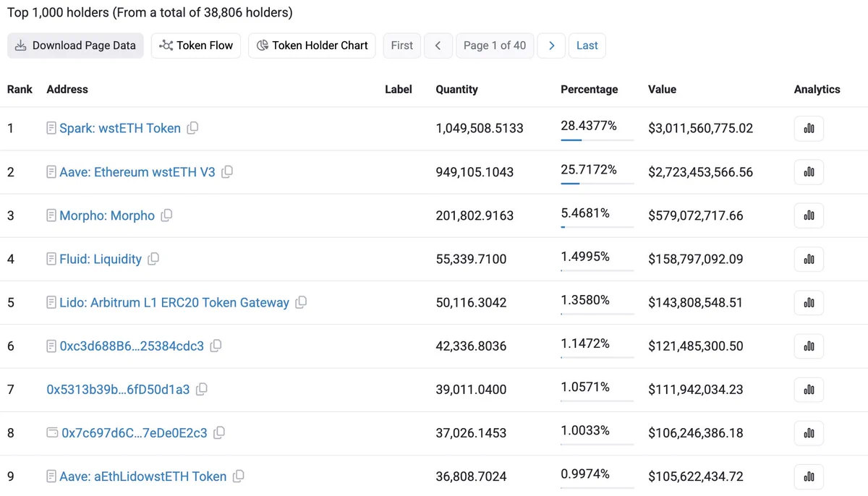Open Spark: wstETH Token address link

(120, 129)
